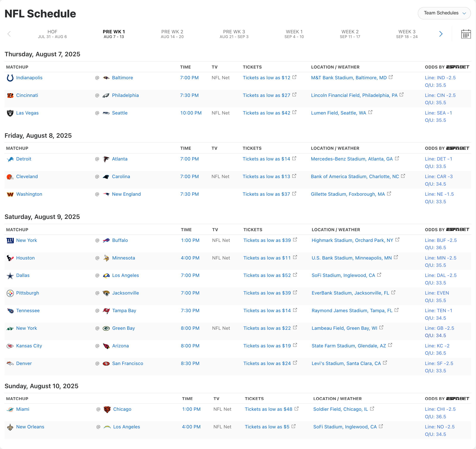Click the Houston Texans logo
The image size is (476, 449).
coord(10,258)
